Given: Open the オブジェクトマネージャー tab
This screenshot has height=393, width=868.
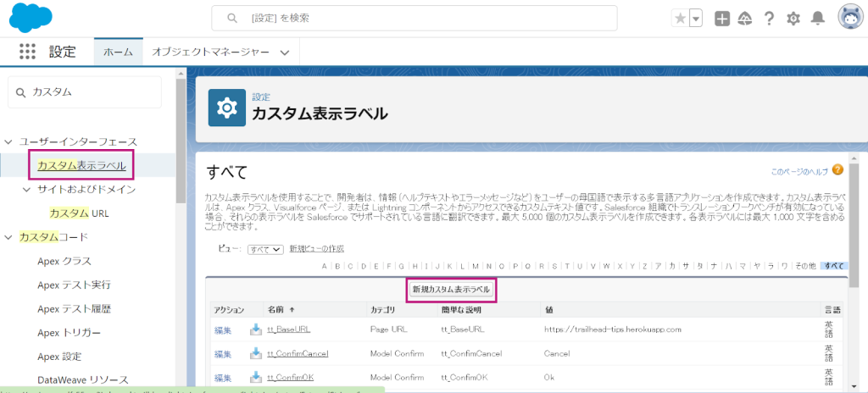Looking at the screenshot, I should [211, 52].
